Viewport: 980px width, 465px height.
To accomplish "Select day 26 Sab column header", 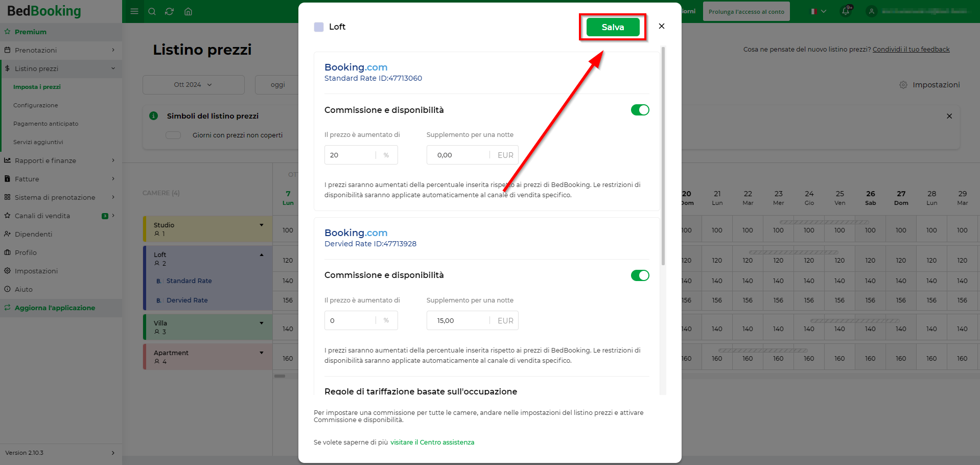I will coord(870,198).
